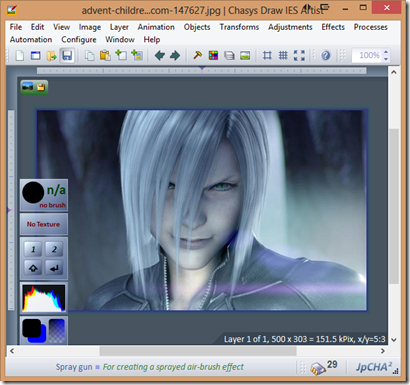
Task: Click the 100% zoom input field
Action: [367, 55]
